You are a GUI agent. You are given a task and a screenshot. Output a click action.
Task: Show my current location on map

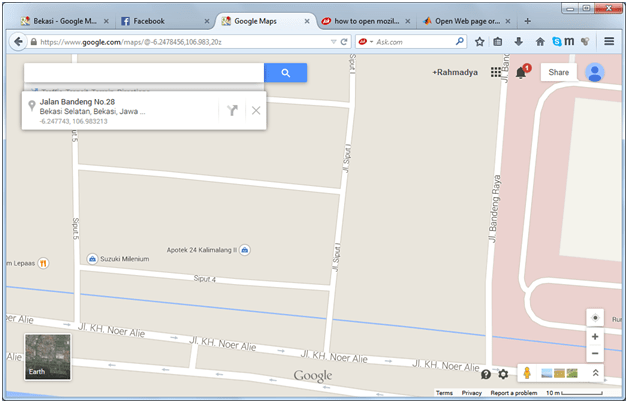(595, 317)
